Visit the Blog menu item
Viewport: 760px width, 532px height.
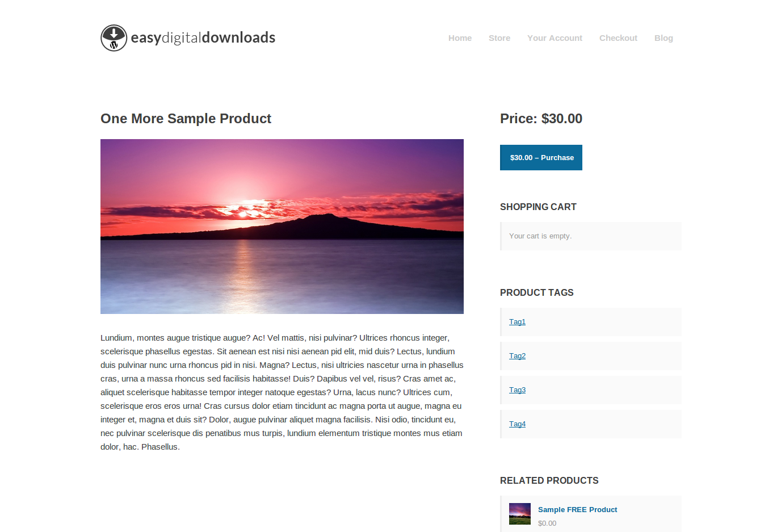[x=664, y=38]
